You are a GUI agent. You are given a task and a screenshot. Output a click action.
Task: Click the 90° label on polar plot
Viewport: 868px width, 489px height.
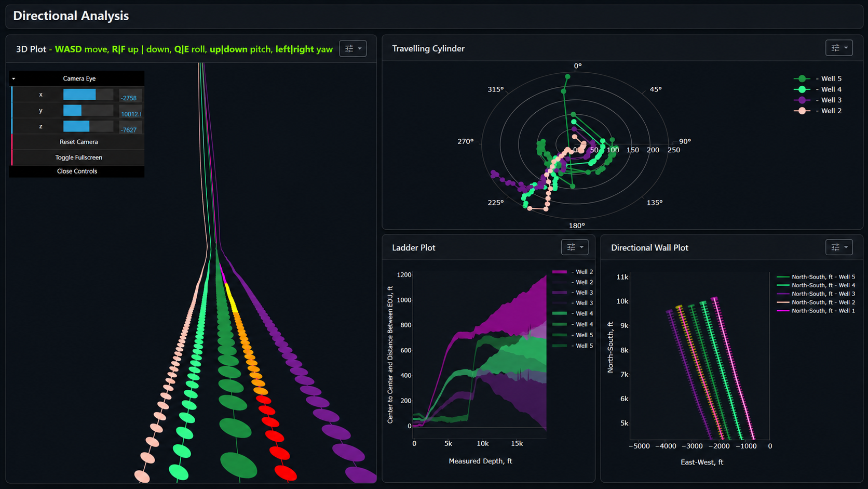click(685, 141)
